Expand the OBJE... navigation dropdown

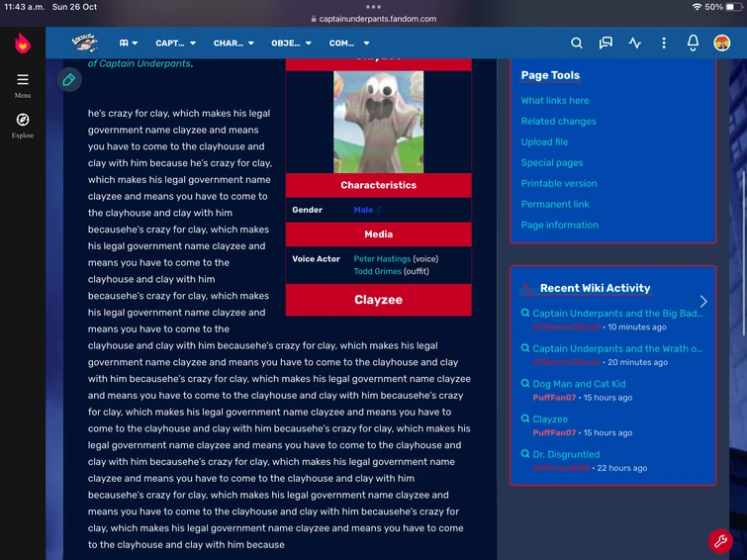point(291,43)
